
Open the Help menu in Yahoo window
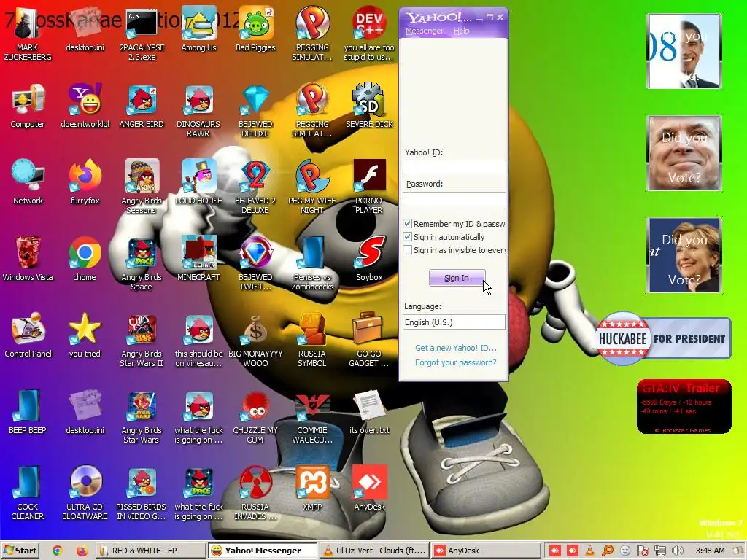(x=461, y=31)
